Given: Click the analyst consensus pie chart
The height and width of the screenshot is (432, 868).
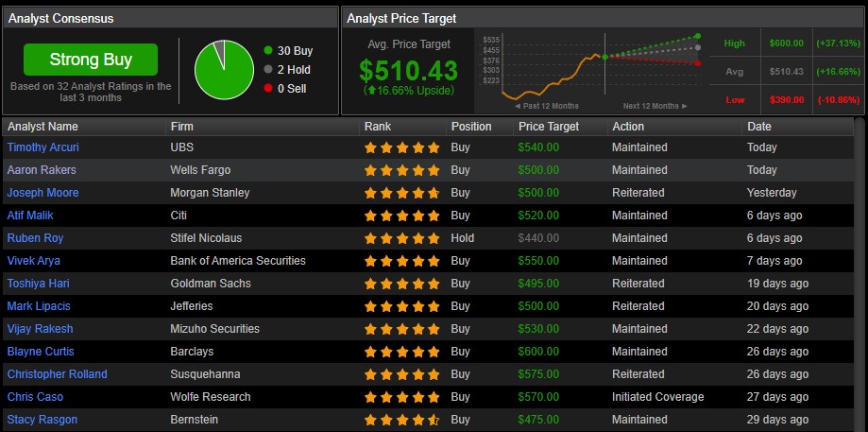Looking at the screenshot, I should click(x=224, y=70).
